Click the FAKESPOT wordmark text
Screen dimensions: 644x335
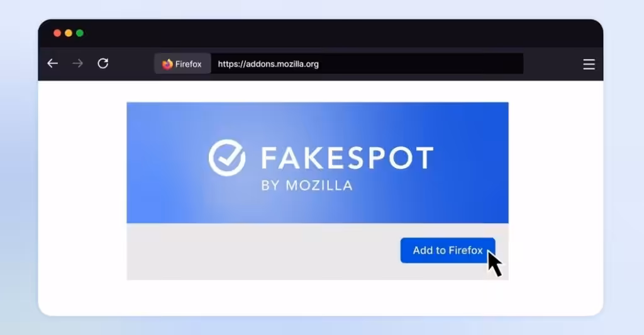347,158
